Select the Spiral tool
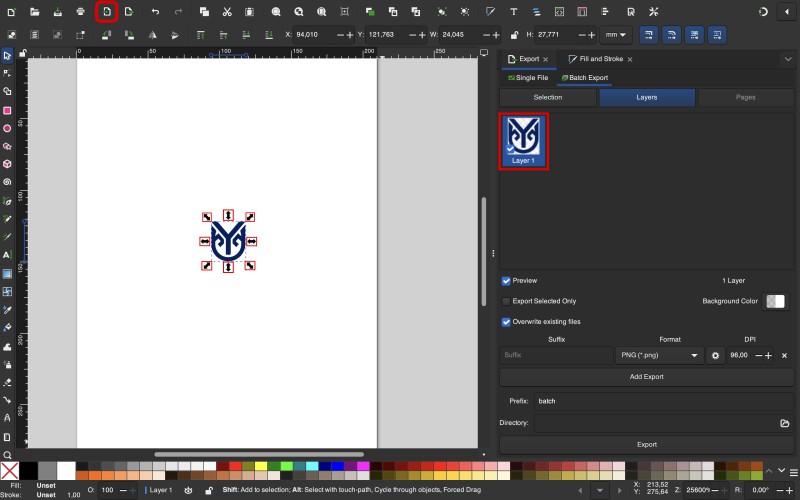Image resolution: width=800 pixels, height=500 pixels. tap(7, 182)
